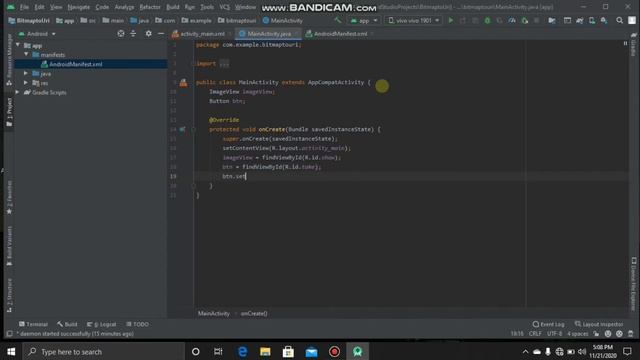Collapse the app module tree node

point(18,45)
